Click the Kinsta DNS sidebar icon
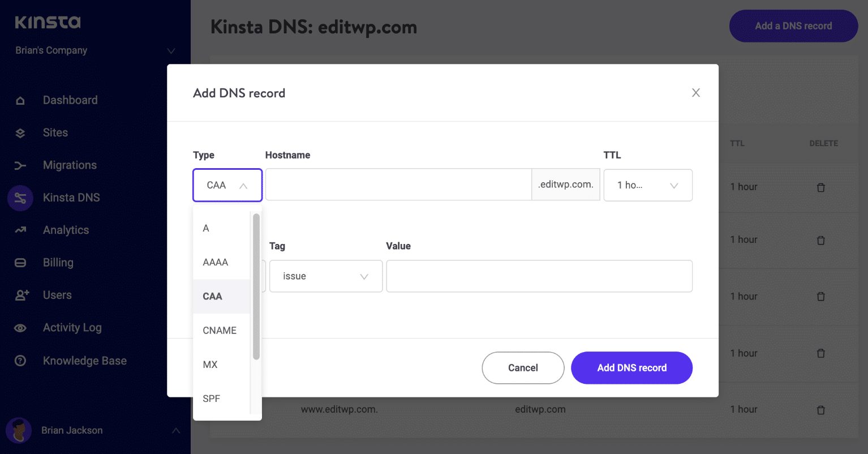 pos(20,198)
